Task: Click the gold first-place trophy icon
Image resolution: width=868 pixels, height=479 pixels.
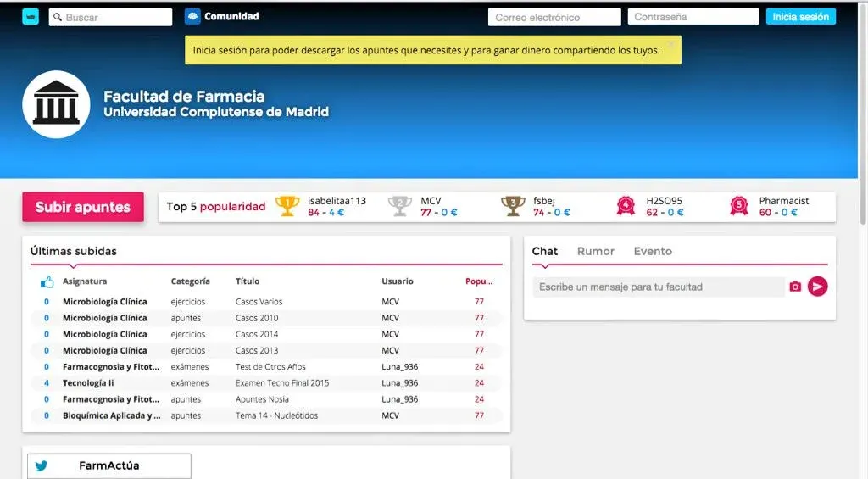Action: tap(288, 206)
